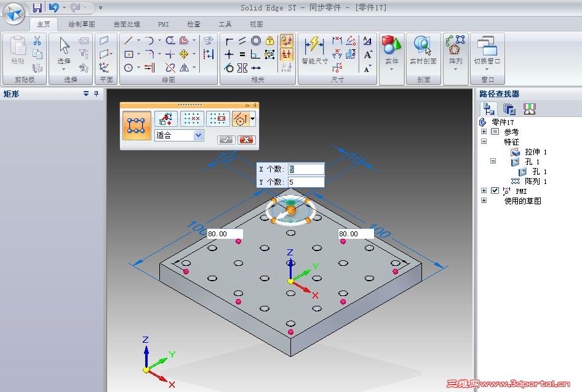
Task: Select the Tangent Arc tool
Action: click(x=149, y=41)
